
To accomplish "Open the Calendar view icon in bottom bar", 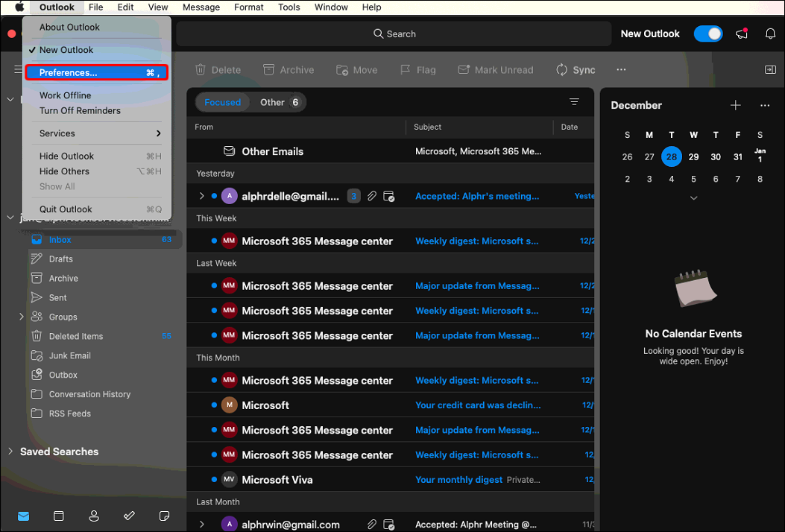I will 58,516.
